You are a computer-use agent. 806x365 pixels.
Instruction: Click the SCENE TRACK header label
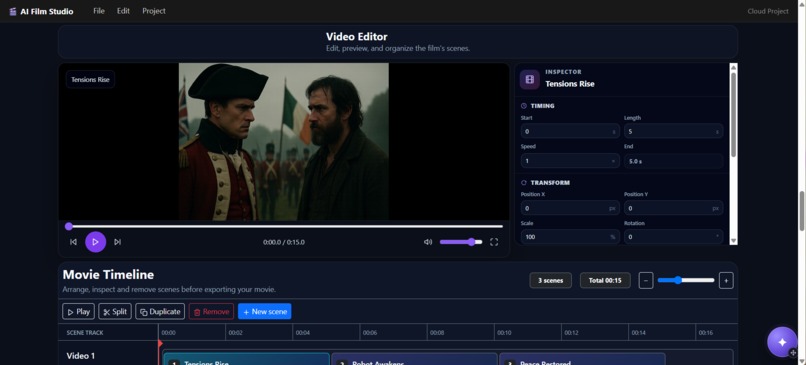pyautogui.click(x=85, y=333)
